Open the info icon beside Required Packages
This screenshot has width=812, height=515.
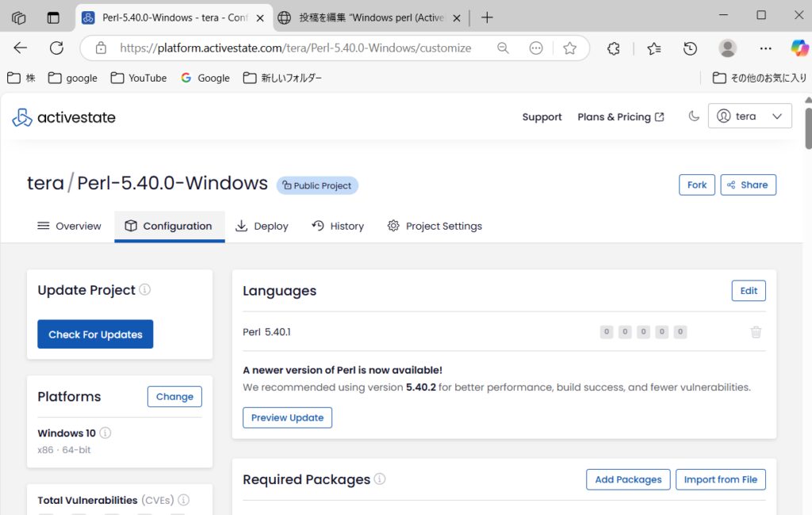[x=380, y=479]
